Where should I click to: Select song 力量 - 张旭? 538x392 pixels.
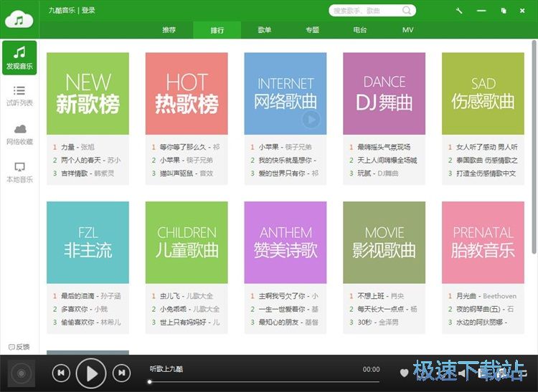[77, 148]
